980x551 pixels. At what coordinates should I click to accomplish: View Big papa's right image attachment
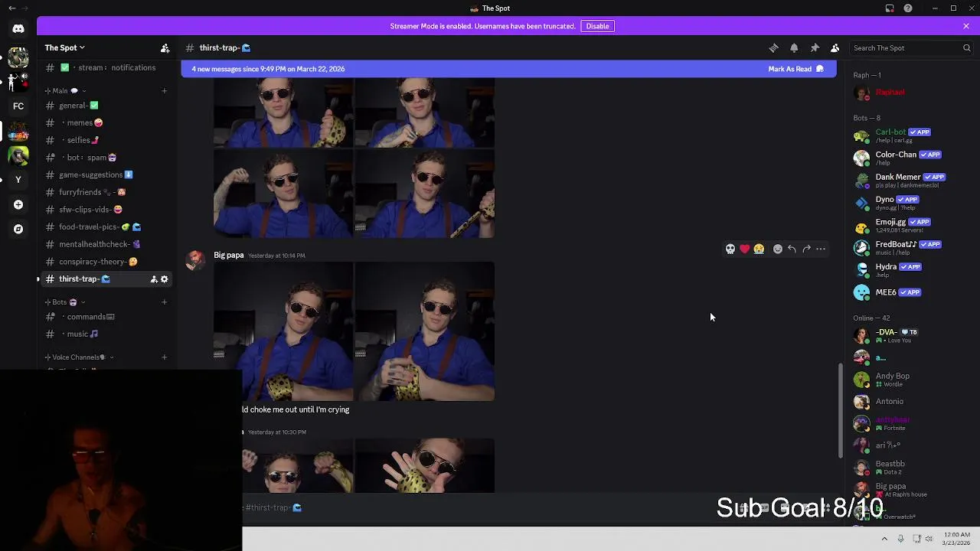tap(425, 331)
